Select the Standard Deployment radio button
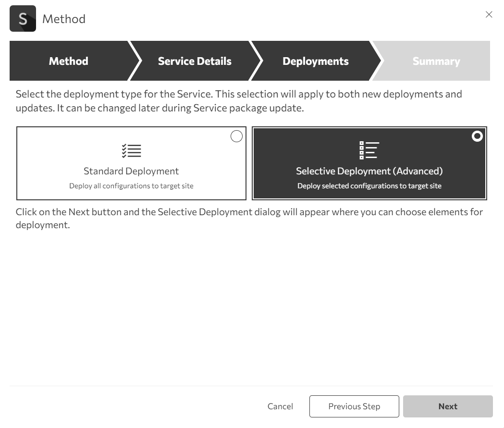Viewport: 504px width, 428px height. click(x=236, y=136)
